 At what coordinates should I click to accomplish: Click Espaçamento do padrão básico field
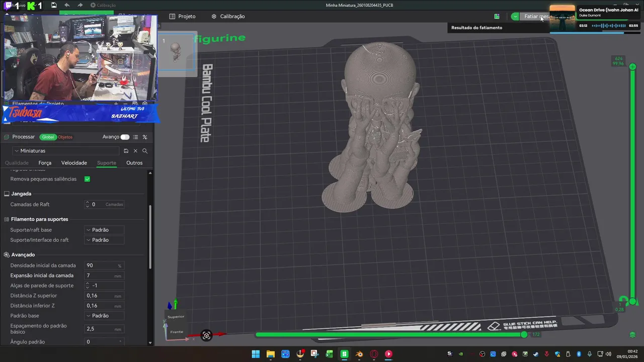point(104,329)
